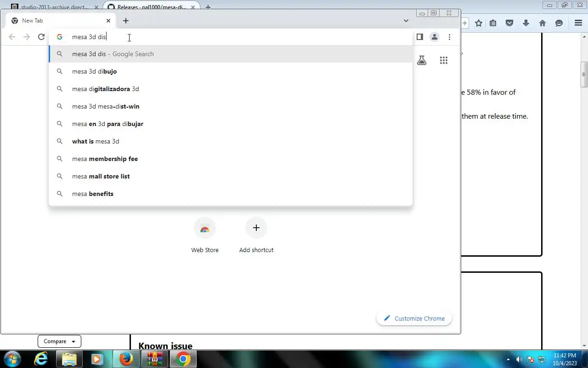This screenshot has height=368, width=588.
Task: Switch to Releases pal1000/mesa Firefox tab
Action: click(152, 7)
